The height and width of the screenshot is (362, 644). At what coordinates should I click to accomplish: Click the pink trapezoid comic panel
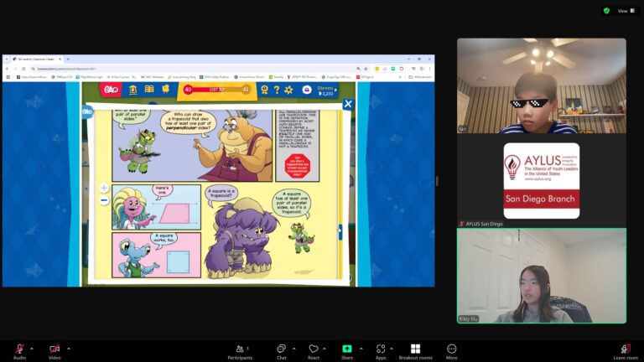point(157,207)
